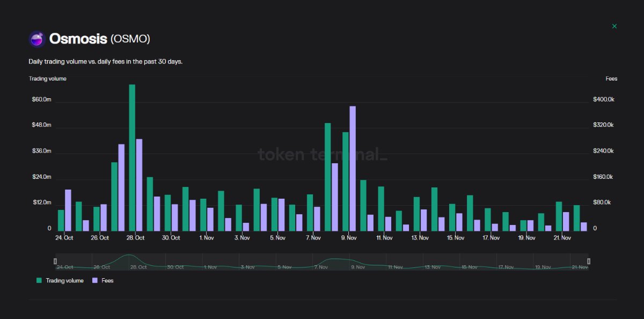
Task: Select the 7. Nov trading volume bar
Action: pos(310,213)
